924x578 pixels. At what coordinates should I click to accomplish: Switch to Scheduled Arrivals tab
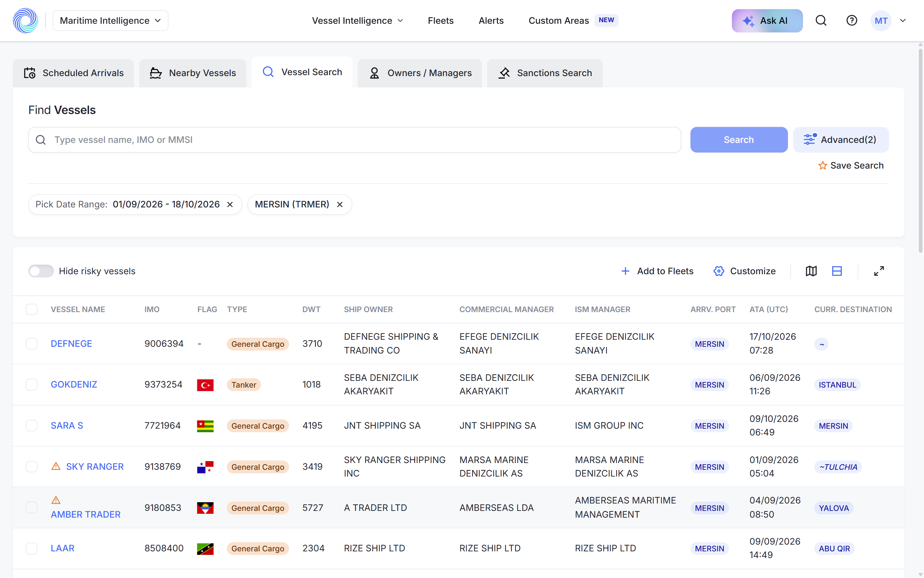[73, 73]
